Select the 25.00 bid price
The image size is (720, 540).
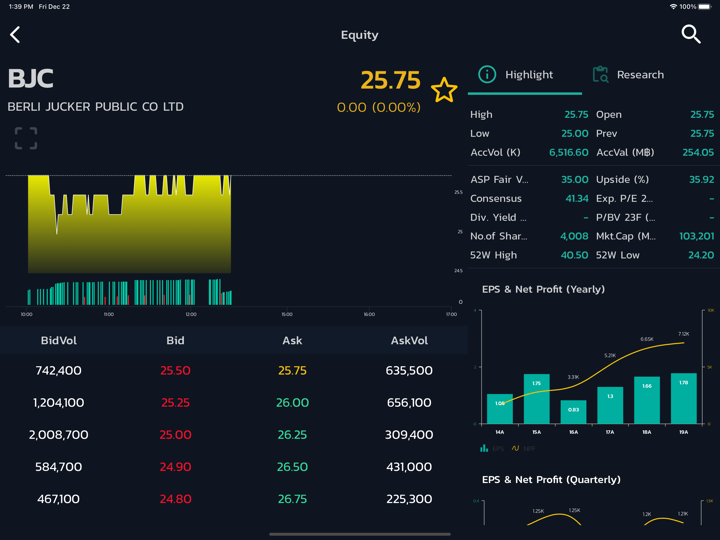175,435
